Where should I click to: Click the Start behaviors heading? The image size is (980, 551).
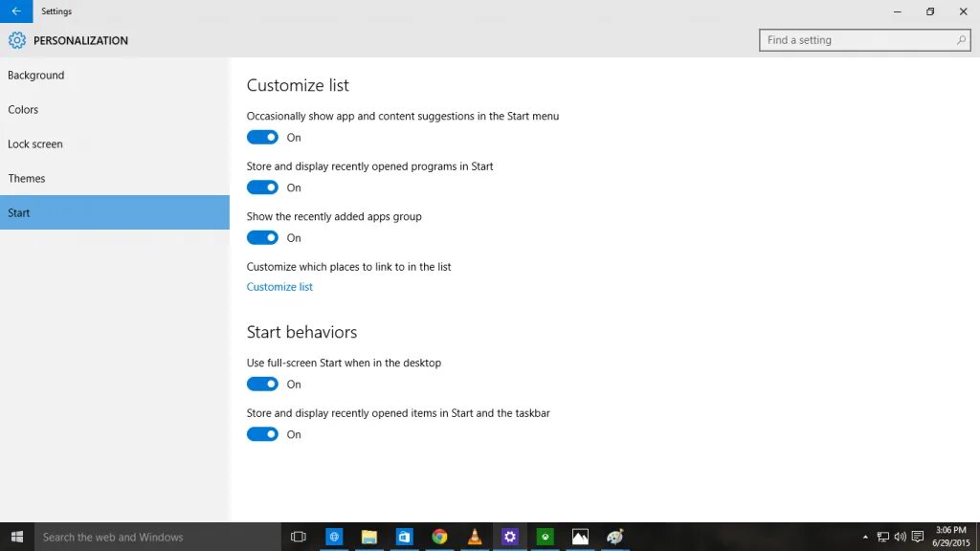(301, 332)
